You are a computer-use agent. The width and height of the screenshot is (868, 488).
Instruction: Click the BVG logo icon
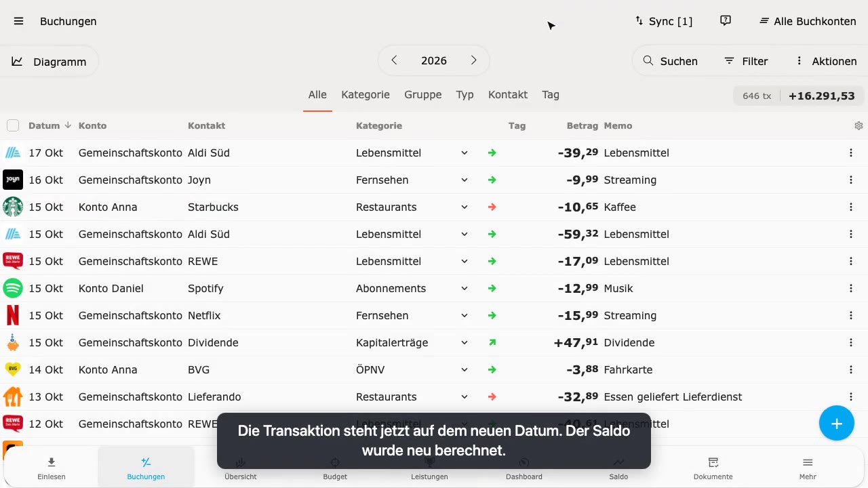(x=13, y=369)
